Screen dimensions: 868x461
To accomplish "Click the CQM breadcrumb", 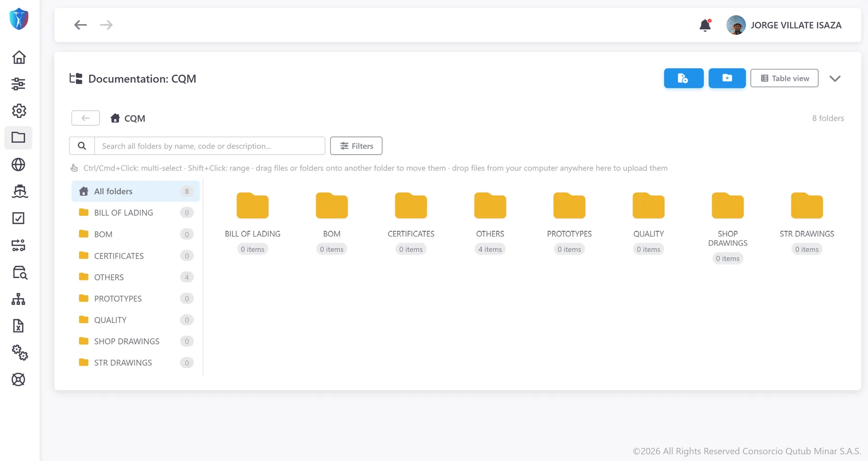I will [x=128, y=119].
